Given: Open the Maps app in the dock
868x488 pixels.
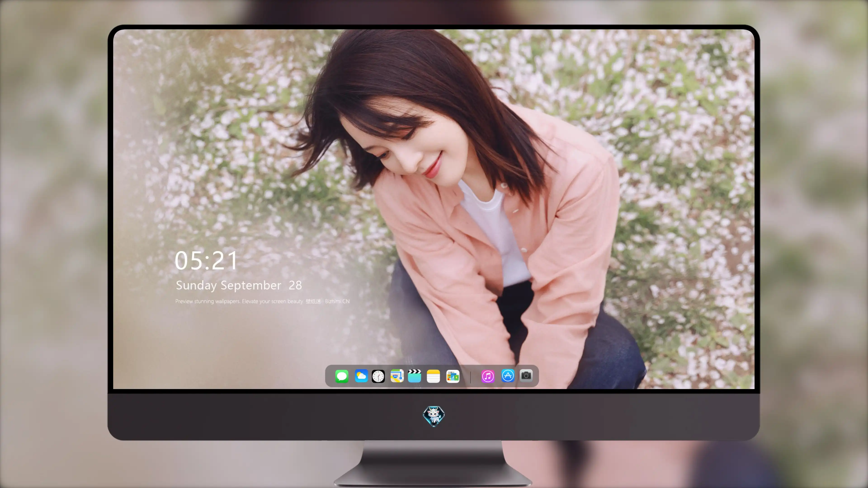Looking at the screenshot, I should coord(397,376).
